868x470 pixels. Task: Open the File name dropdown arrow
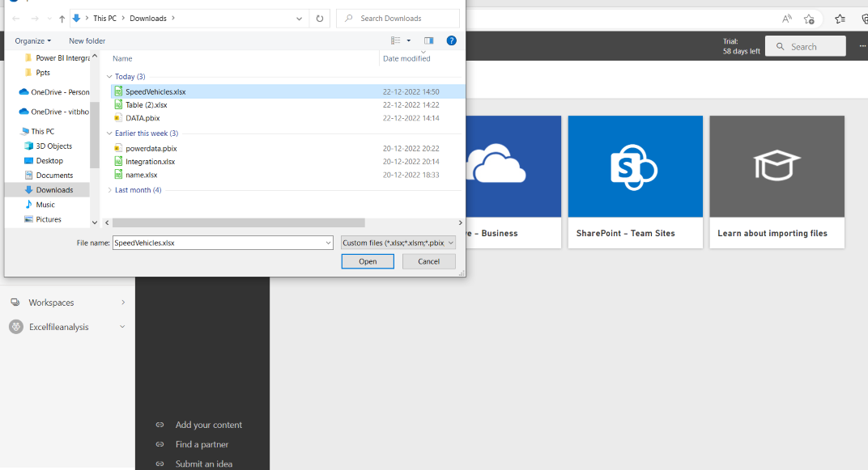click(x=328, y=243)
